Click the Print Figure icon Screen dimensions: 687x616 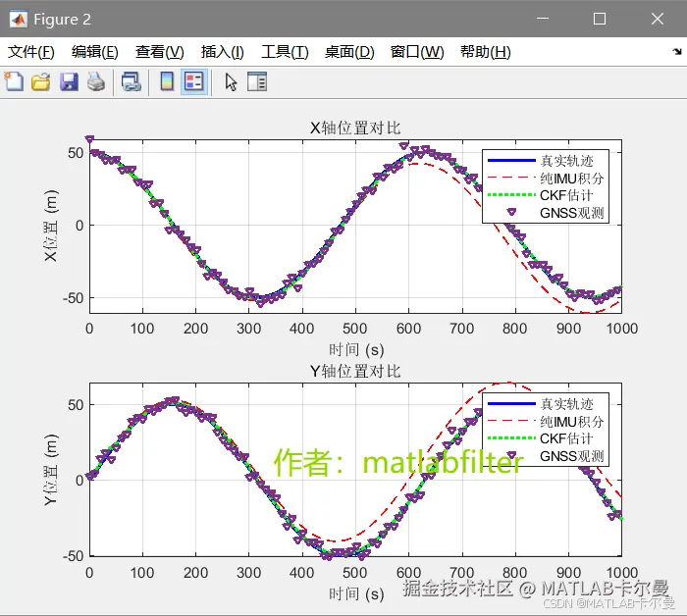pyautogui.click(x=96, y=81)
